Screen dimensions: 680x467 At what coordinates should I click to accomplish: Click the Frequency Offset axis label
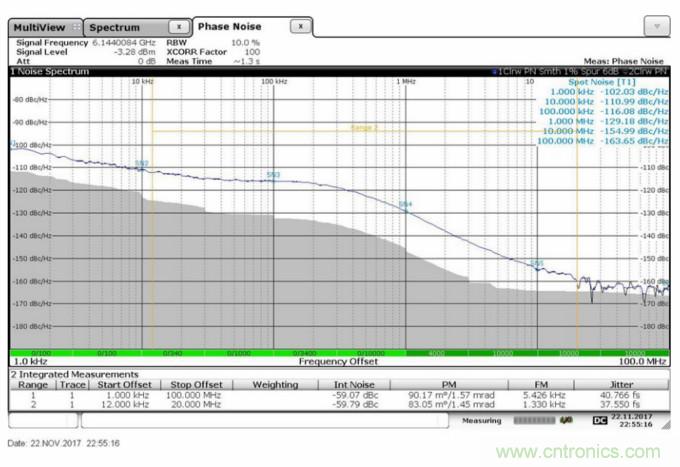click(340, 361)
